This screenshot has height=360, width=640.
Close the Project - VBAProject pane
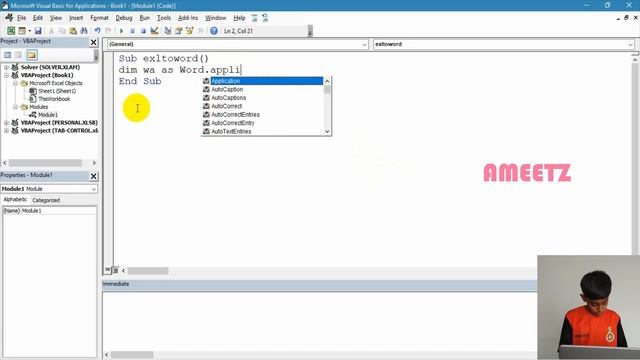tap(93, 42)
